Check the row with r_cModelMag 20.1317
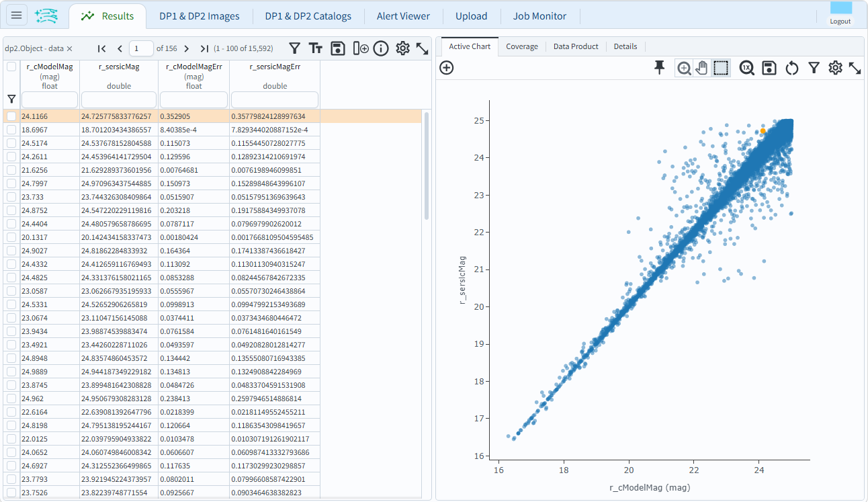The height and width of the screenshot is (502, 868). [x=11, y=237]
